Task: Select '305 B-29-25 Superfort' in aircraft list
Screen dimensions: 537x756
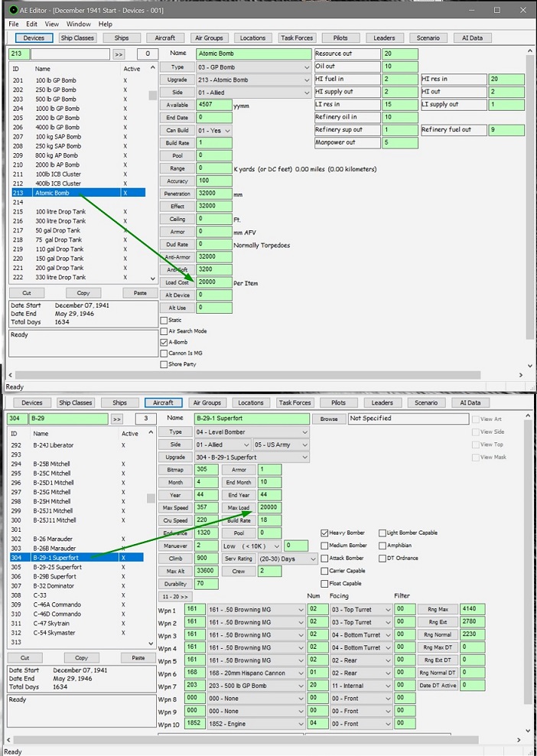Action: point(76,567)
